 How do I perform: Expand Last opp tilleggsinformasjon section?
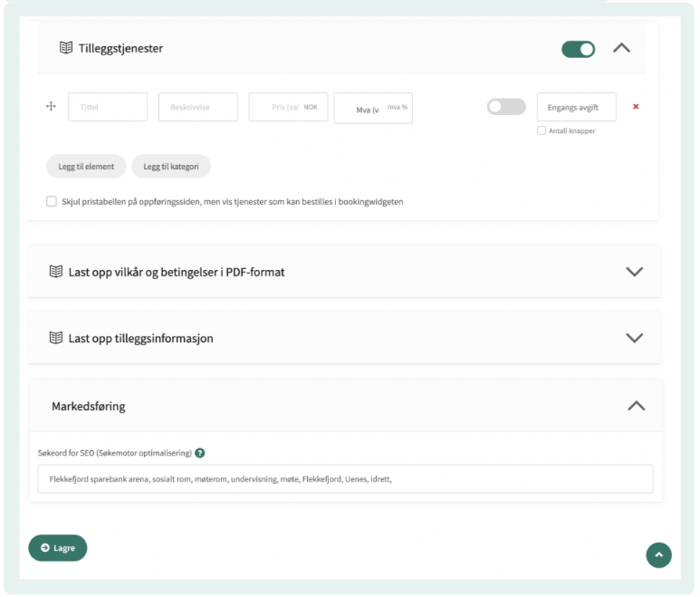[x=635, y=338]
